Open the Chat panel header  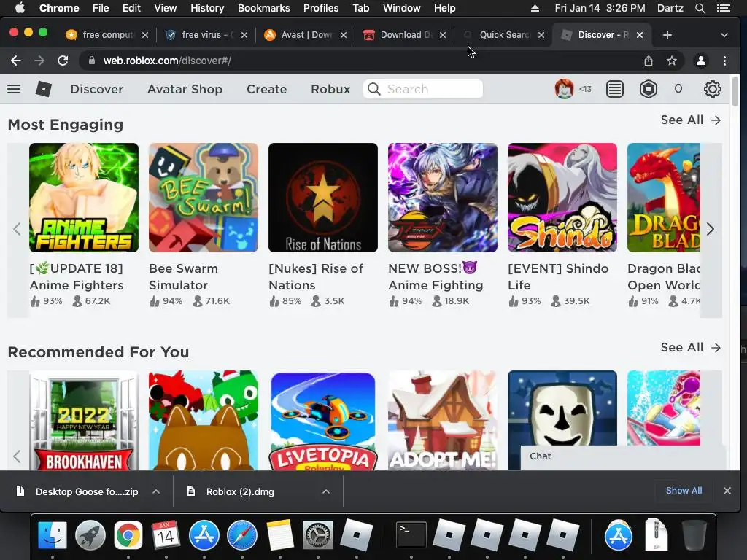point(623,456)
